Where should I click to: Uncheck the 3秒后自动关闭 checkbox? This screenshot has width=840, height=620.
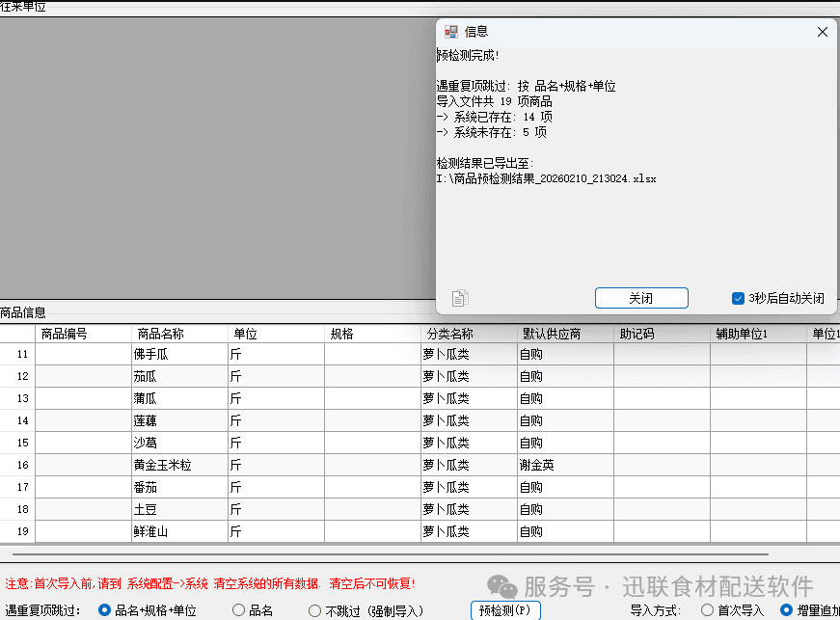(737, 299)
